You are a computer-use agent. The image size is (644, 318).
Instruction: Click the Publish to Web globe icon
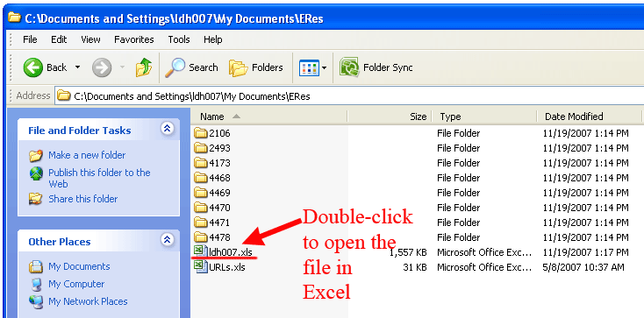point(36,173)
